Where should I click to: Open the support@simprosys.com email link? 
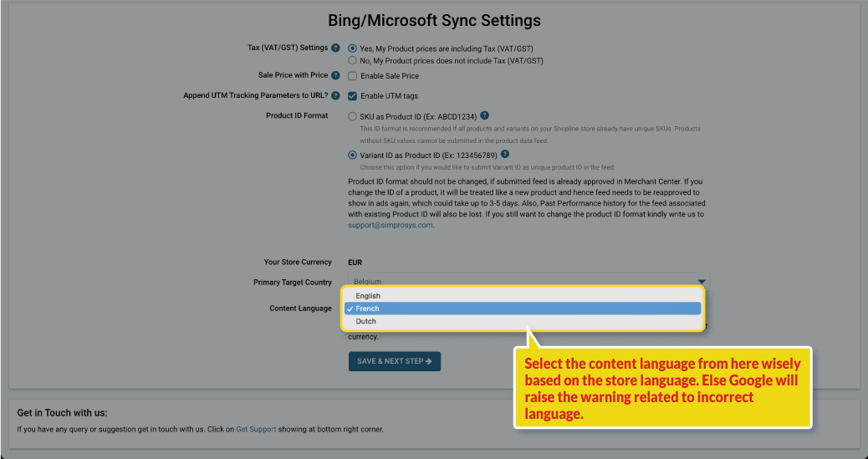(x=391, y=226)
